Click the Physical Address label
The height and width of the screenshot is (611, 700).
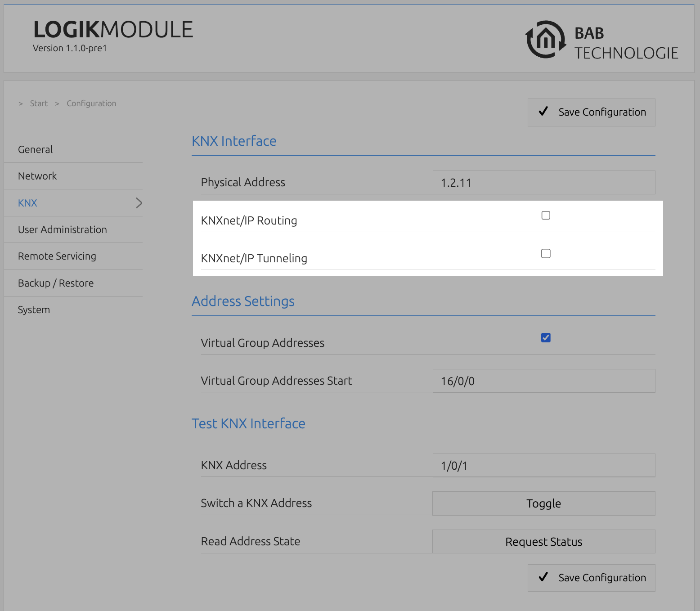243,182
